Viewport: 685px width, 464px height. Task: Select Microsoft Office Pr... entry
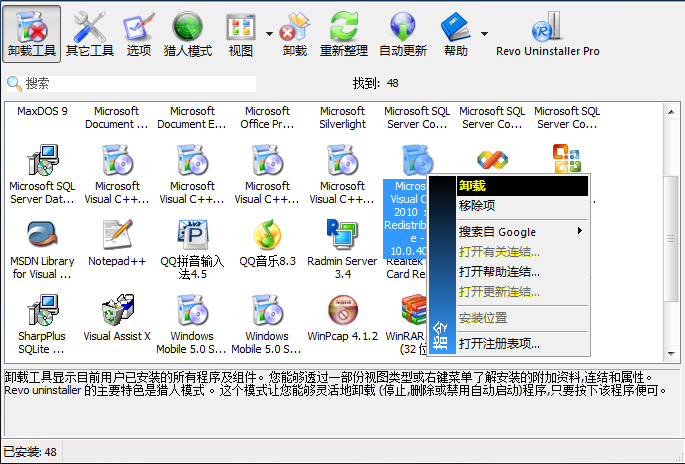(x=267, y=118)
